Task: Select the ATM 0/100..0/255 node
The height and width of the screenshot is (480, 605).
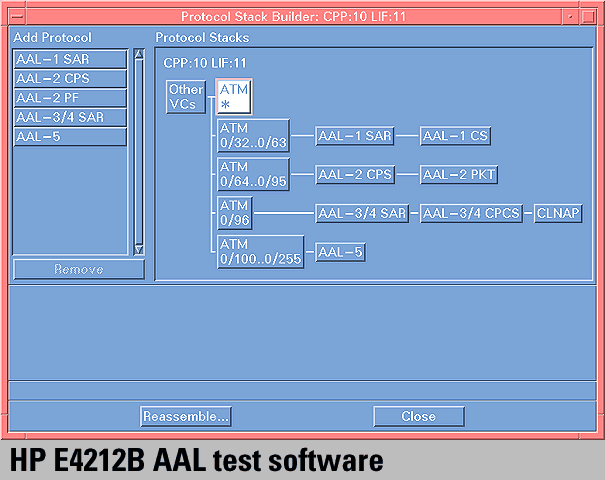Action: [260, 252]
